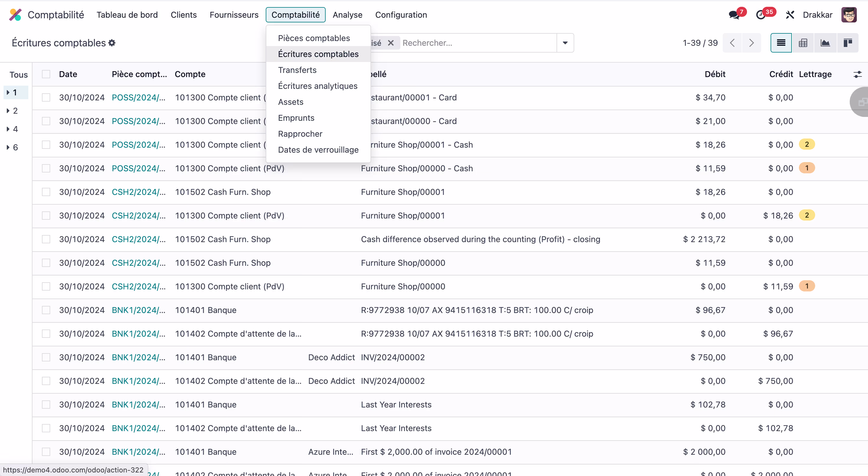Switch to the pivot table view
The image size is (868, 476).
(x=803, y=43)
